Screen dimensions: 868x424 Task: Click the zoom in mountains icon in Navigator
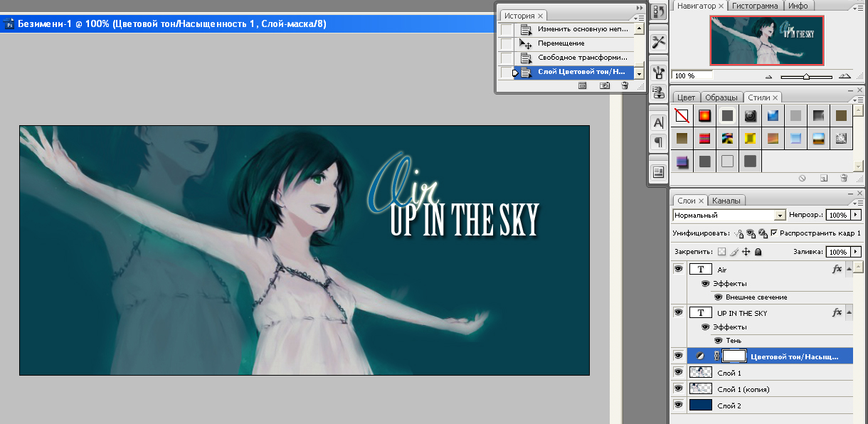[845, 76]
